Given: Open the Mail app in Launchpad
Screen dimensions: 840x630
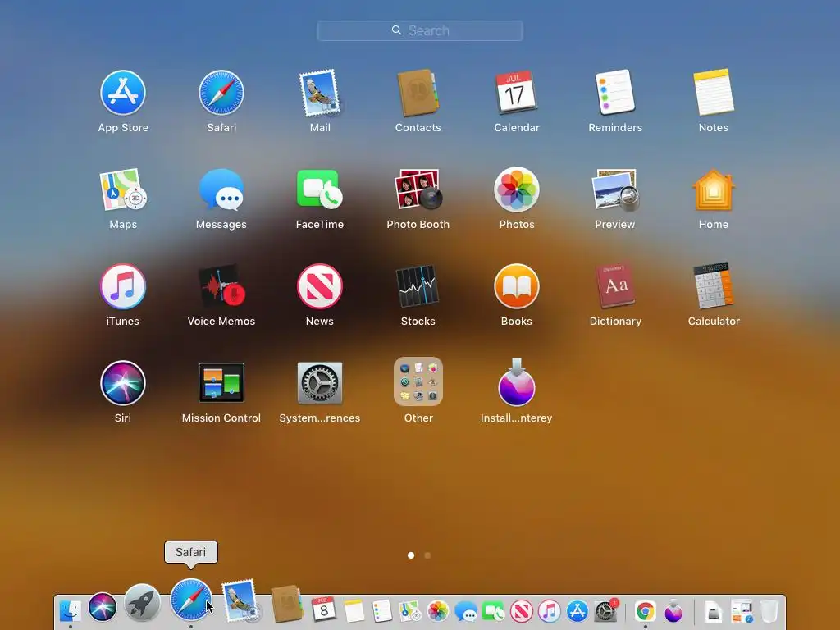Looking at the screenshot, I should point(320,93).
